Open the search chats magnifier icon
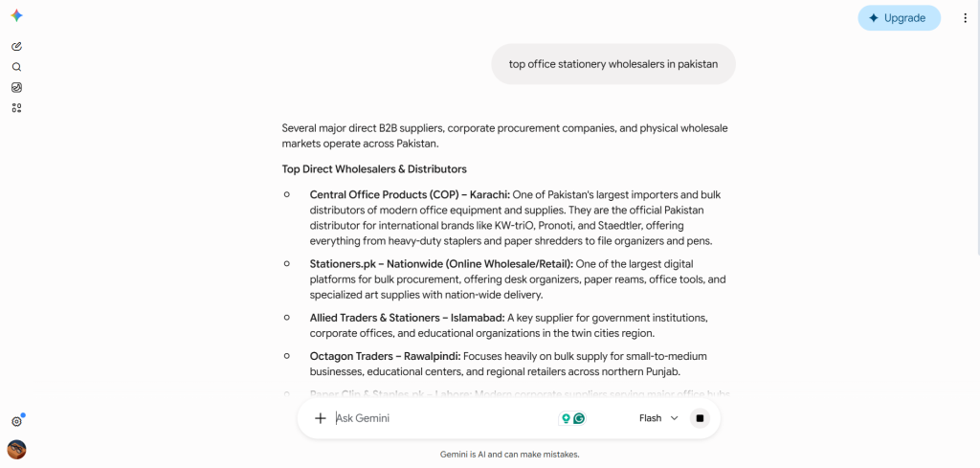Viewport: 980px width, 468px height. [17, 67]
